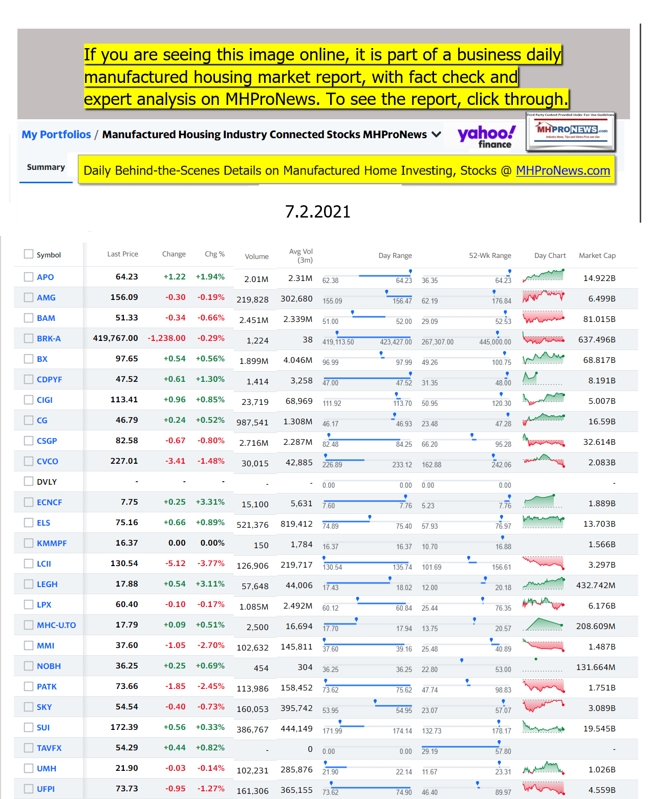The width and height of the screenshot is (672, 799).
Task: Check the APO row checkbox
Action: point(29,277)
